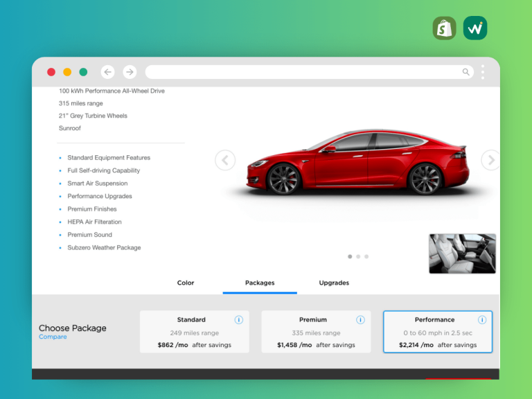
Task: Click "249 miles range" text
Action: (x=195, y=332)
